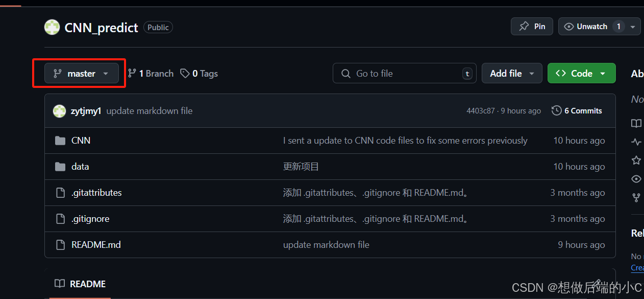Open the latest commit message update markdown file
The image size is (644, 299).
(150, 111)
